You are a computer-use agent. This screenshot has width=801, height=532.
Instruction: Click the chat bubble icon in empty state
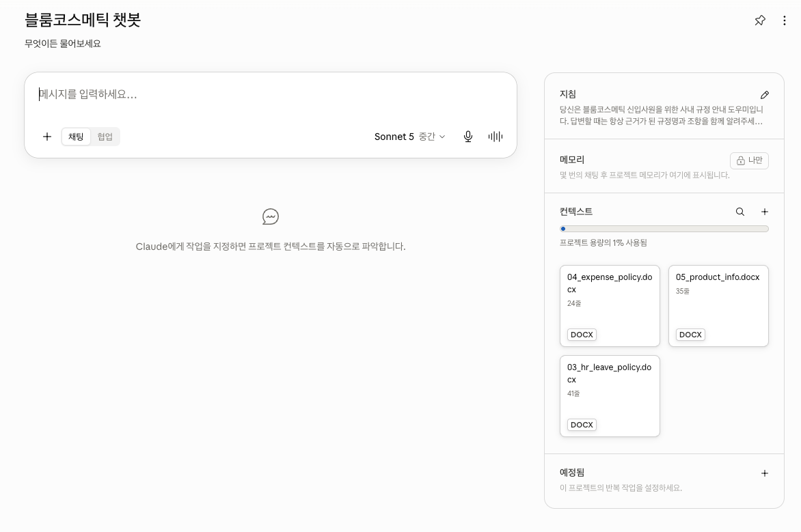270,216
